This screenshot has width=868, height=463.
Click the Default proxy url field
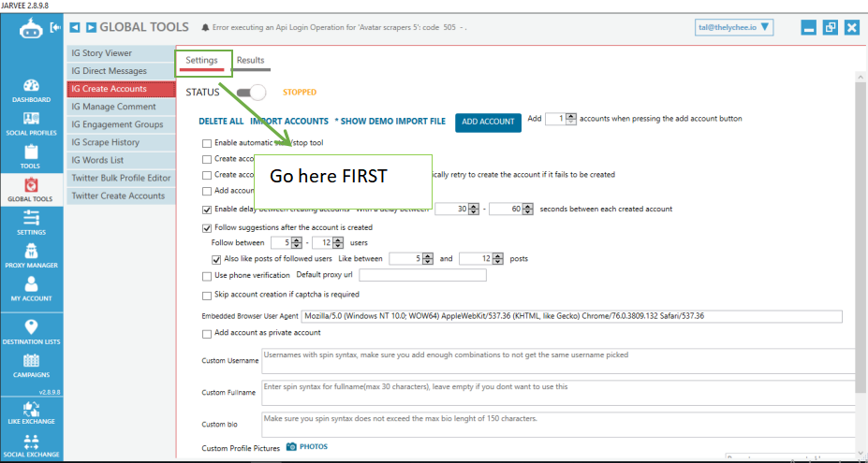423,275
